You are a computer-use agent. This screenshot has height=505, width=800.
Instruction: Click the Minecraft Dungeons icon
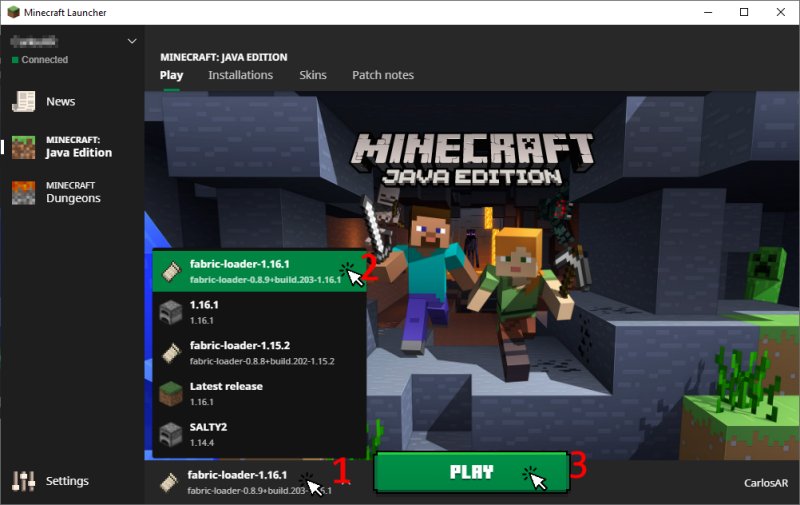(23, 192)
